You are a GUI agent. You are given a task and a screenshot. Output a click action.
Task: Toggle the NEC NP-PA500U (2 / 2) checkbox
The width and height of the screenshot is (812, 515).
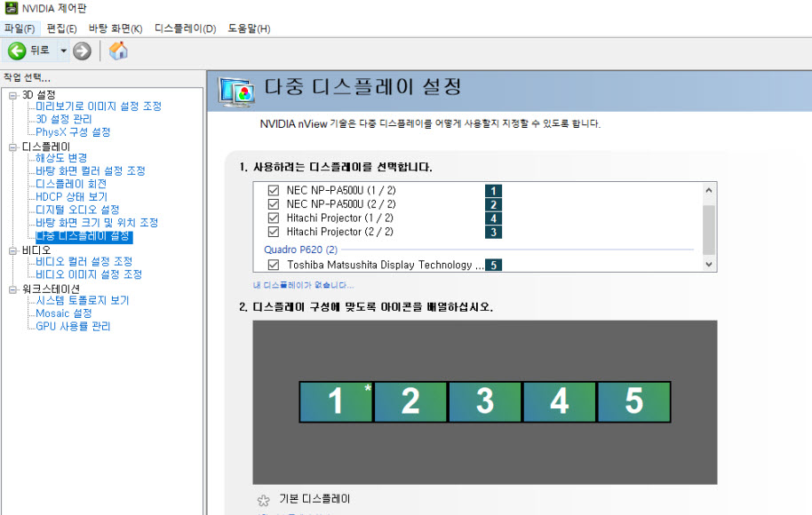click(x=274, y=204)
